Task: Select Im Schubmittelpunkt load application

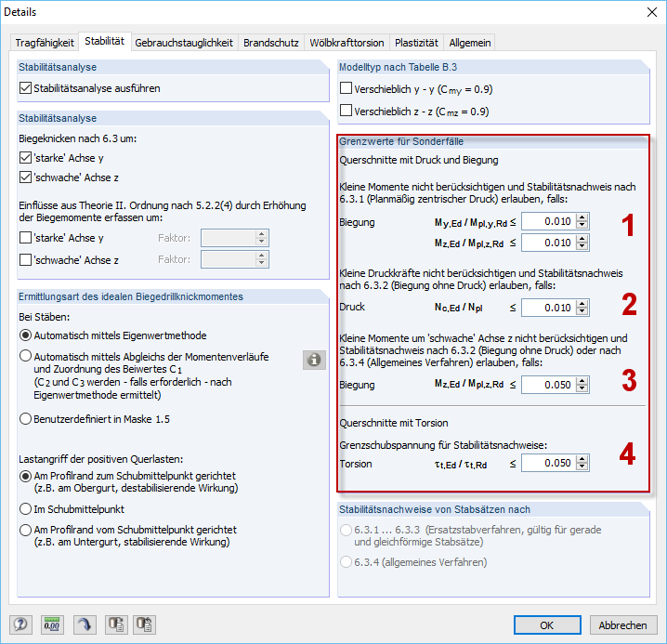Action: pyautogui.click(x=25, y=509)
